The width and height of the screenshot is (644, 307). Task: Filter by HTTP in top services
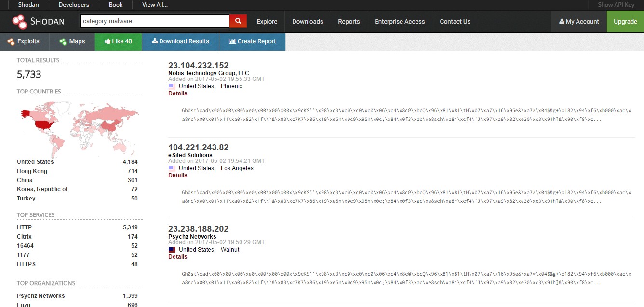[x=24, y=227]
